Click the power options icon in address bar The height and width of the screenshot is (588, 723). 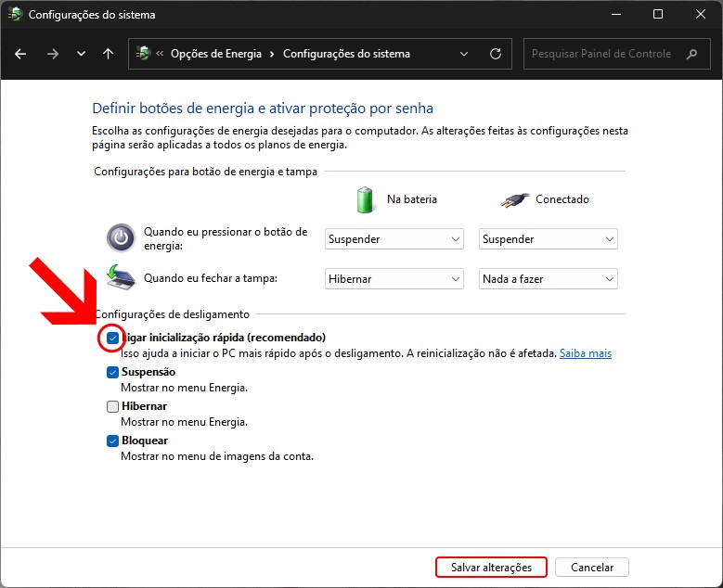[x=143, y=54]
